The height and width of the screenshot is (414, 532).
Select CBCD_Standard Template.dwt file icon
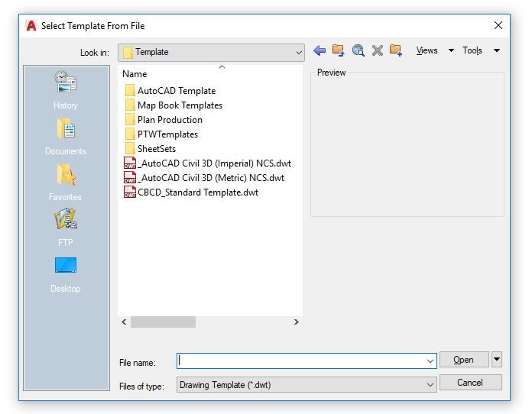click(x=130, y=192)
